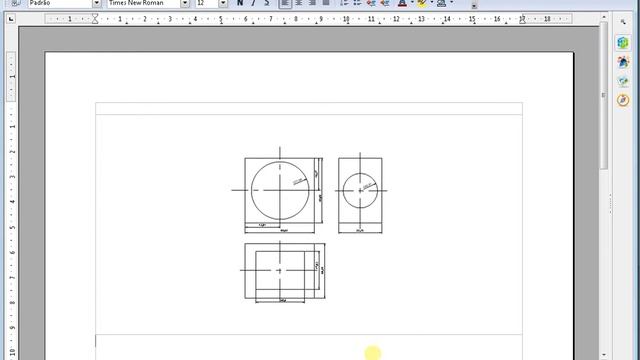The width and height of the screenshot is (640, 360).
Task: Click the sidebar hide/show handle on right edge
Action: pyautogui.click(x=611, y=204)
